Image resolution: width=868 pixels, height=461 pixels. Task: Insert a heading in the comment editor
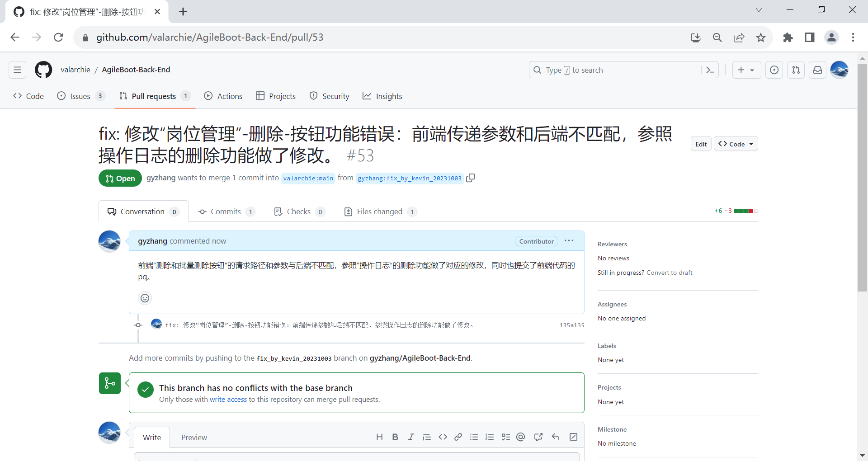pyautogui.click(x=379, y=437)
